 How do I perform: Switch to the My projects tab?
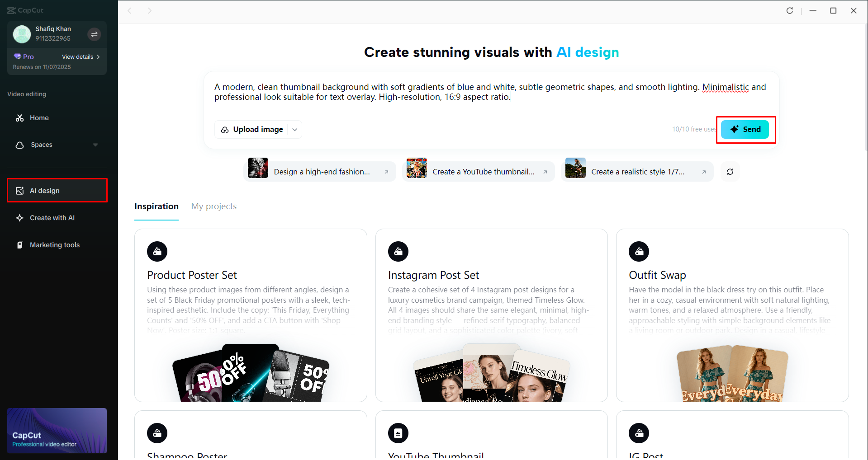(213, 206)
